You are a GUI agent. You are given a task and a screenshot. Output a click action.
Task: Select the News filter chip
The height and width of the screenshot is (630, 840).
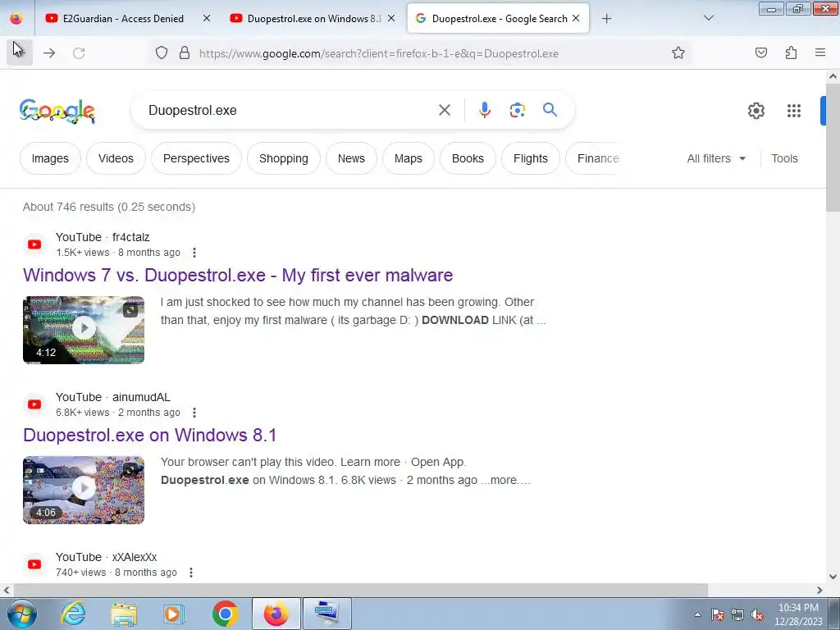coord(351,158)
